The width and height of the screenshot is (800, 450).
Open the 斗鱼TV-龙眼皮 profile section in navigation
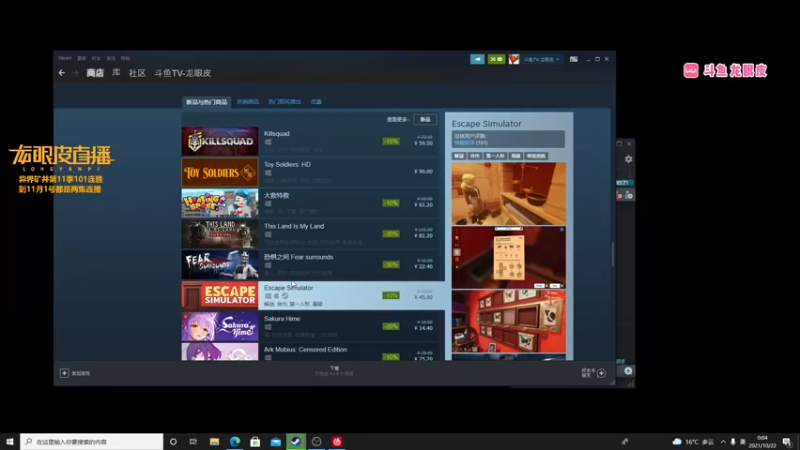[x=183, y=73]
